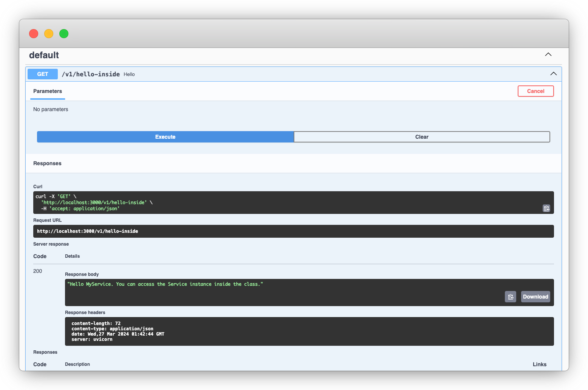Click the Description column header
This screenshot has height=390, width=588.
pos(77,364)
